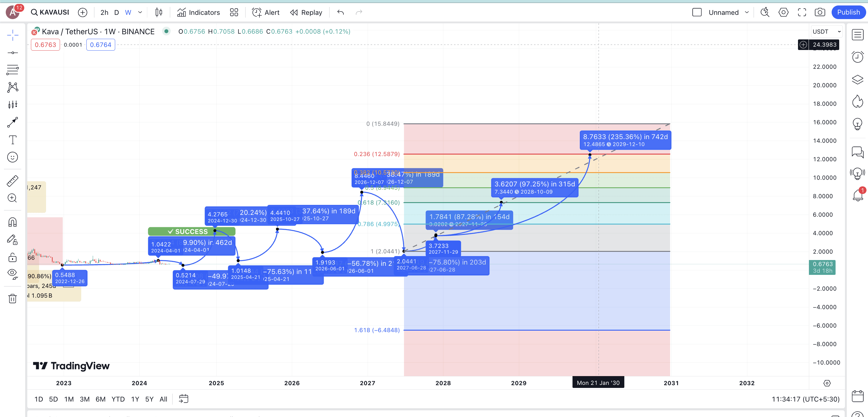Screen dimensions: 868x417
Task: Take a chart snapshot with camera icon
Action: [x=820, y=12]
